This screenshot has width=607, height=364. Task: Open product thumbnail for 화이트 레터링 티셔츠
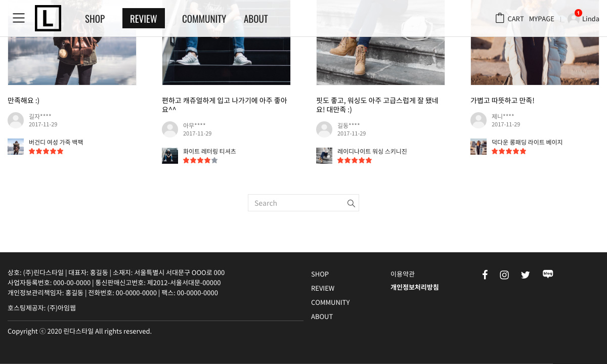click(x=170, y=156)
